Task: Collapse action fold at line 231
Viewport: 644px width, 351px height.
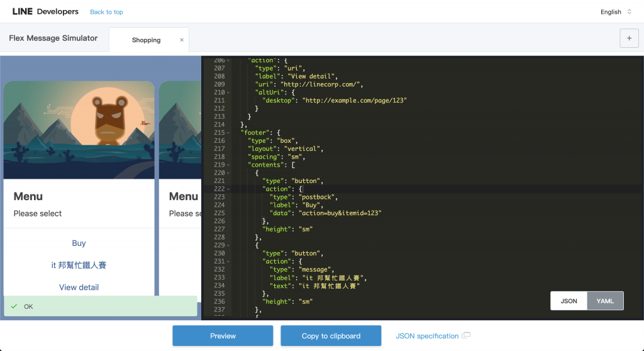Action: click(228, 262)
